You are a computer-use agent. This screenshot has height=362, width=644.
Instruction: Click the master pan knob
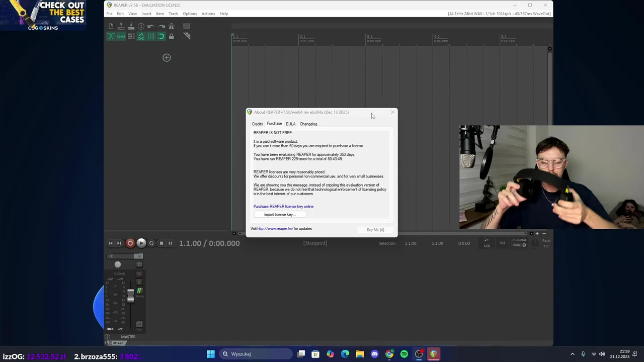click(118, 264)
